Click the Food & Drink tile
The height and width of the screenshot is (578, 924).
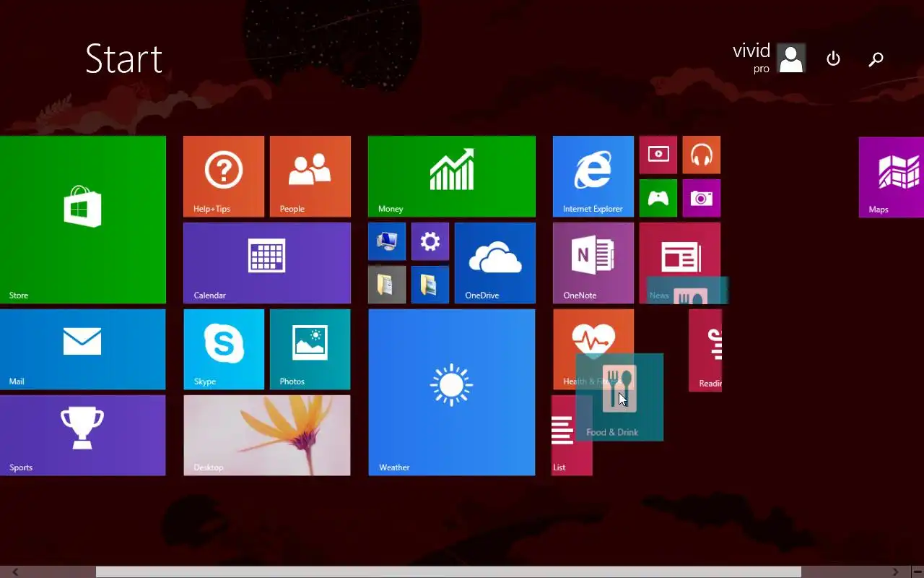(619, 397)
